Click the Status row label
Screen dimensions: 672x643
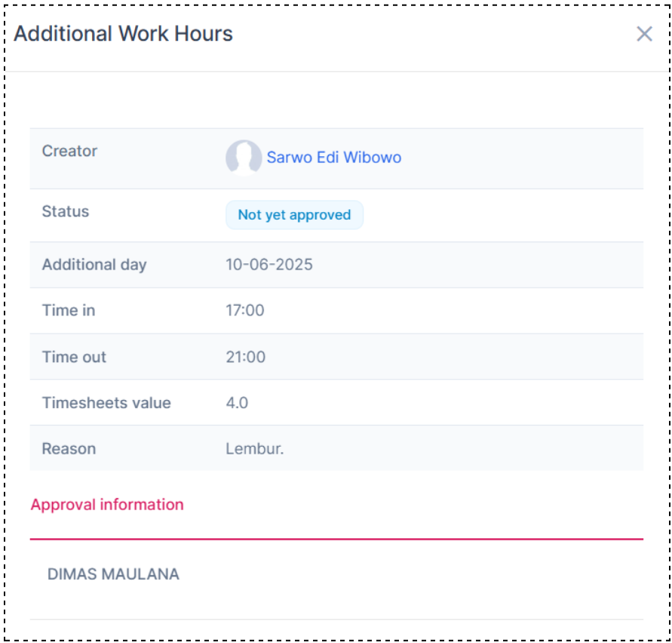coord(66,211)
